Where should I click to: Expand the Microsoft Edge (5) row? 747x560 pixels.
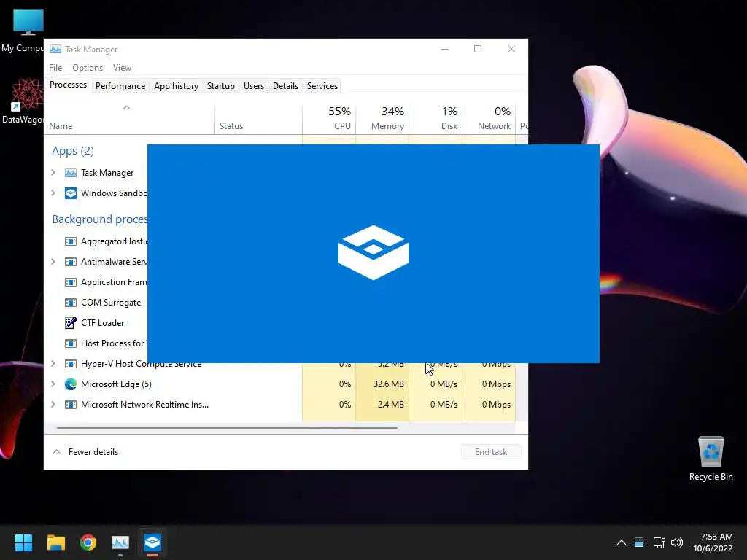click(x=53, y=384)
